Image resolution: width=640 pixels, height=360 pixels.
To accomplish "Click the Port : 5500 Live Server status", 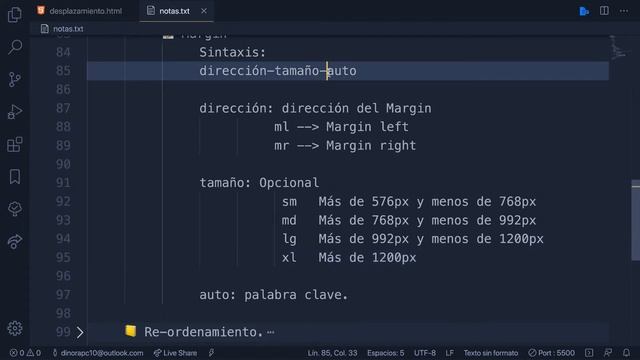I will 551,353.
